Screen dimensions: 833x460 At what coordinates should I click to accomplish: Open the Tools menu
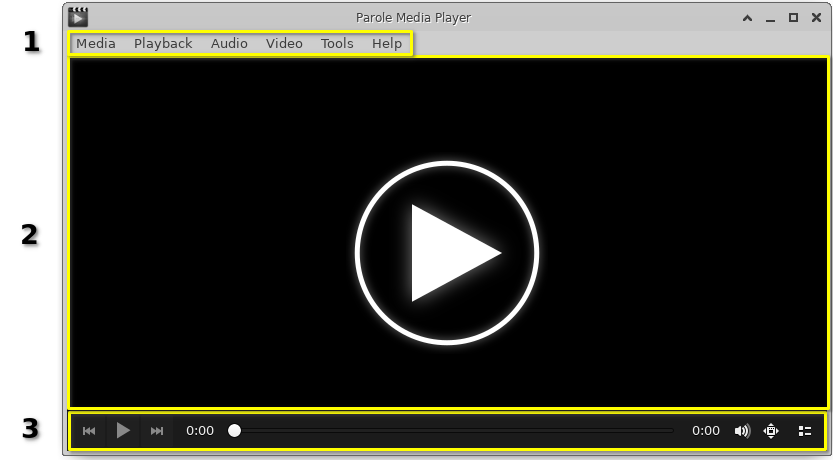337,44
